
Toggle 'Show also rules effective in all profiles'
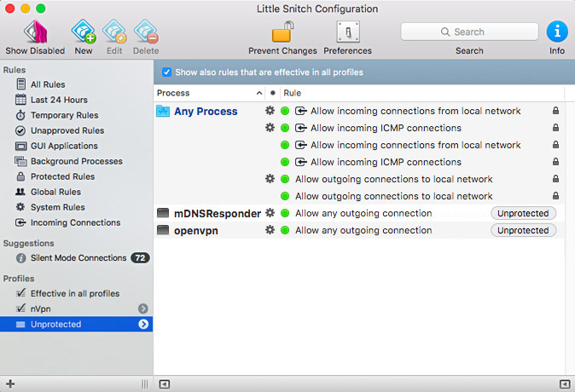pyautogui.click(x=167, y=72)
